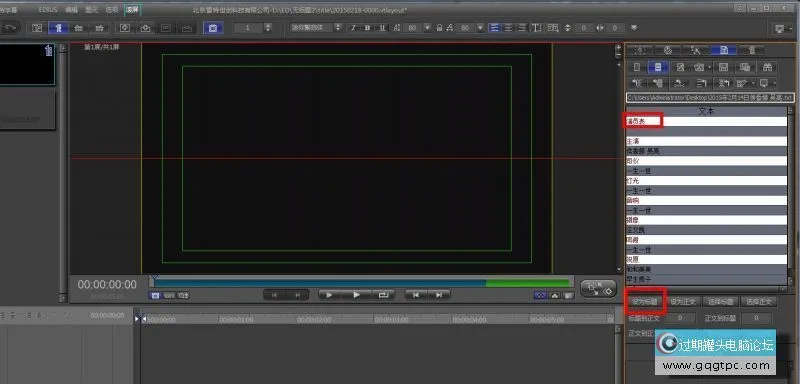
Task: Select the 音响 row in text list
Action: tap(707, 201)
